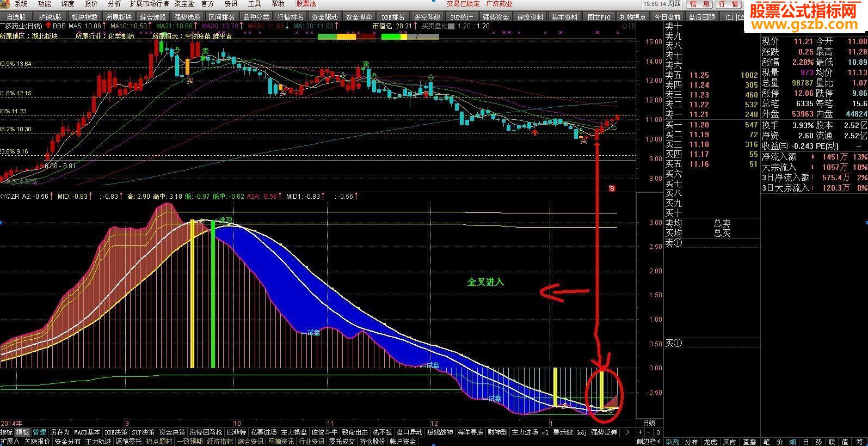This screenshot has height=446, width=868.
Task: Select the 主力操盘 indicator tab
Action: tap(294, 432)
